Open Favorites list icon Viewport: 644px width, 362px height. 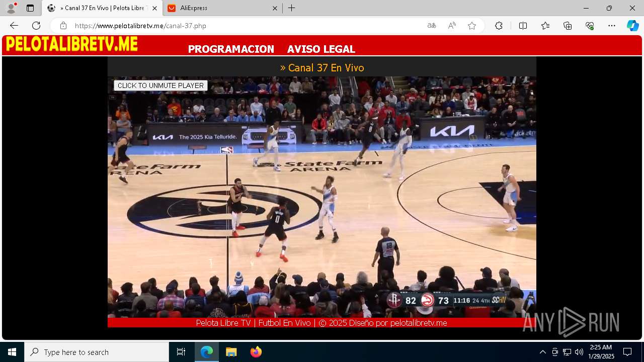(545, 26)
